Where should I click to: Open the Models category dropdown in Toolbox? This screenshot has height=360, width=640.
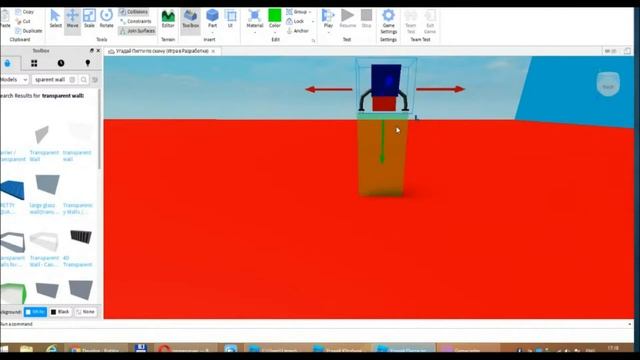14,80
